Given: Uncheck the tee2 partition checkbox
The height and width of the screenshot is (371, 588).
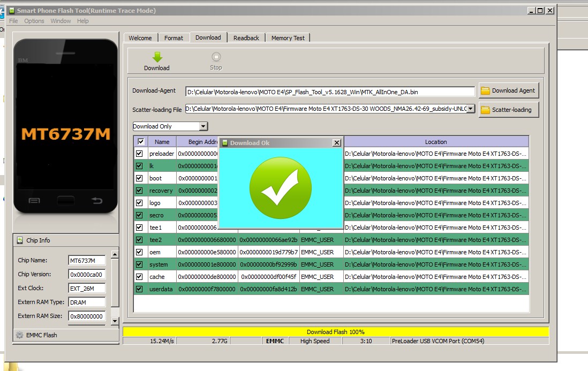Looking at the screenshot, I should point(139,240).
